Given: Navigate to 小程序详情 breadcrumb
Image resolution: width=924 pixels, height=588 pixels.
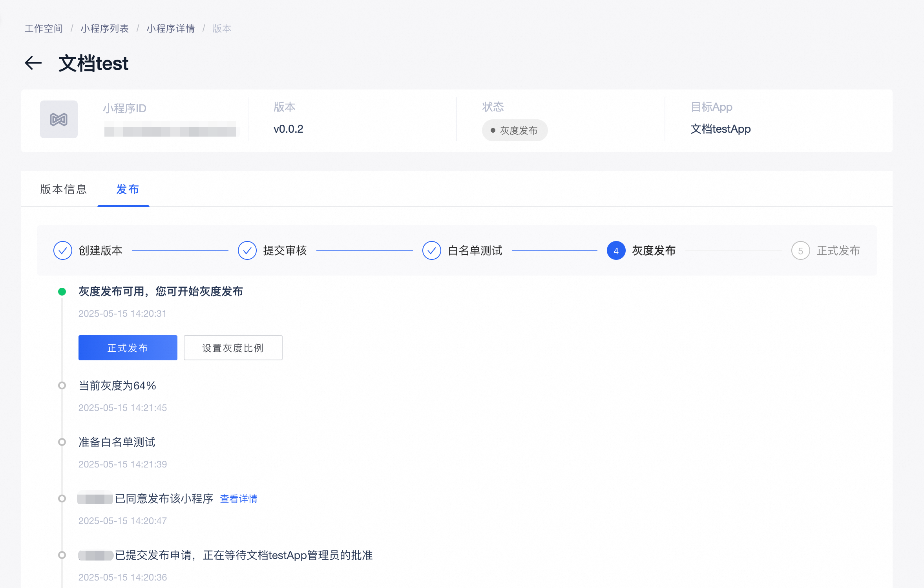Looking at the screenshot, I should (171, 29).
